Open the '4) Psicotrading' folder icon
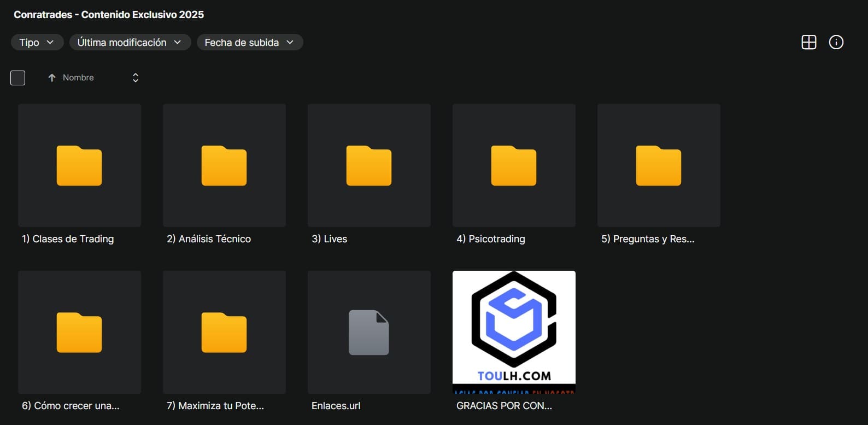The image size is (868, 425). click(514, 166)
